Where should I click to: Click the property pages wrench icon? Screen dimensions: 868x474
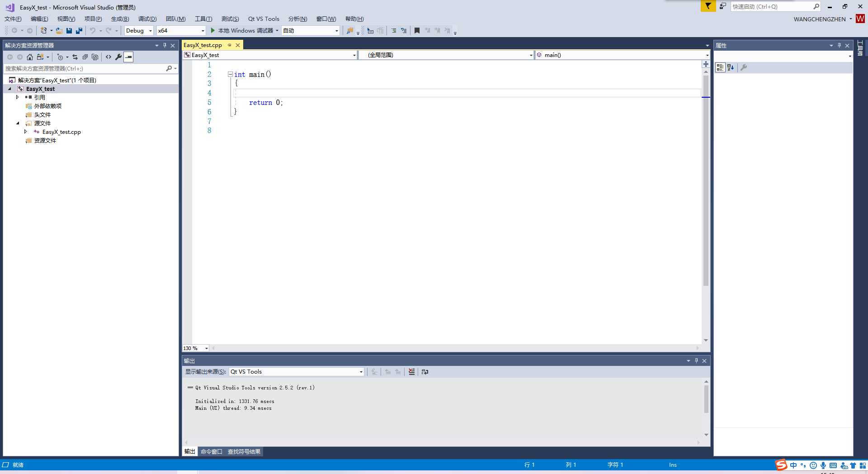point(744,67)
